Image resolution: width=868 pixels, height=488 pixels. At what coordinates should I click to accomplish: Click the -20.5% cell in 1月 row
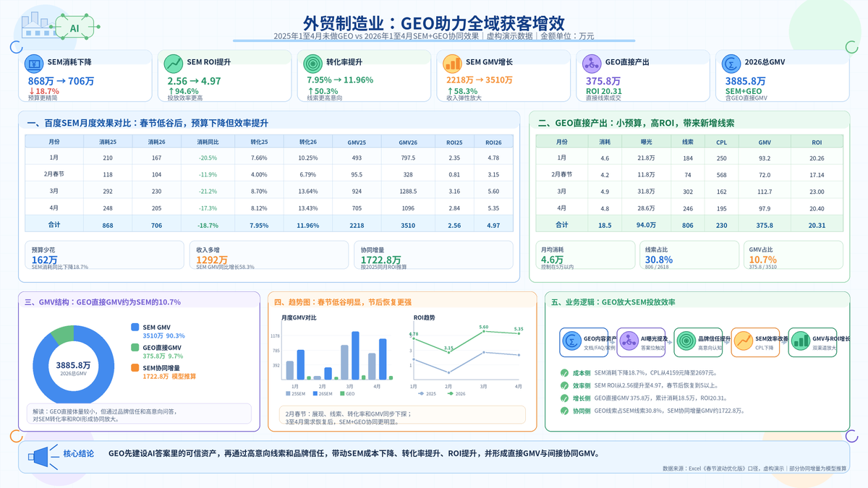208,158
